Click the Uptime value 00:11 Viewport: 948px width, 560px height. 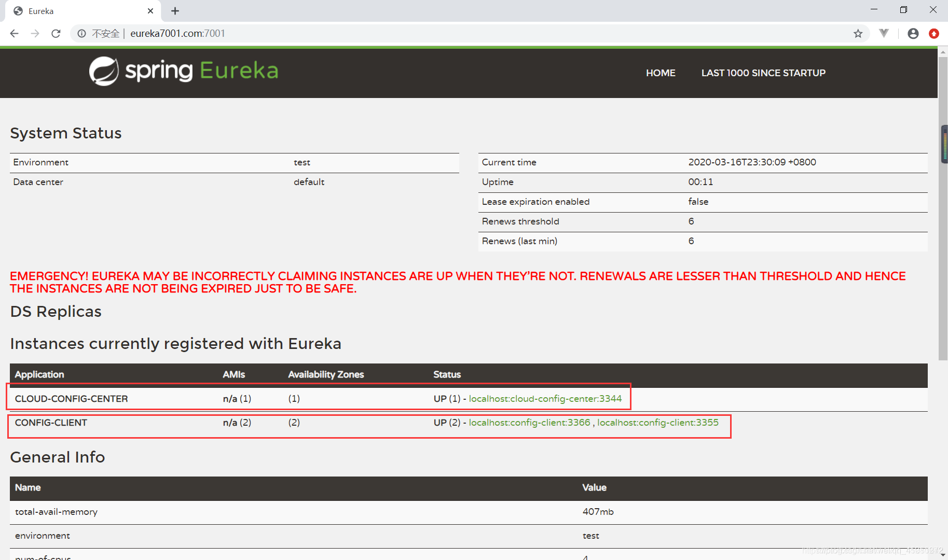[700, 182]
